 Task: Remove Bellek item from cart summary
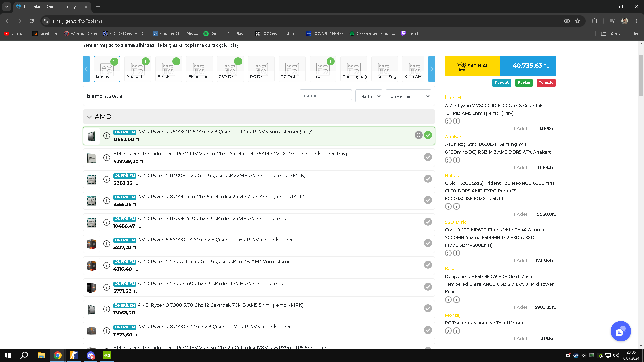coord(448,206)
